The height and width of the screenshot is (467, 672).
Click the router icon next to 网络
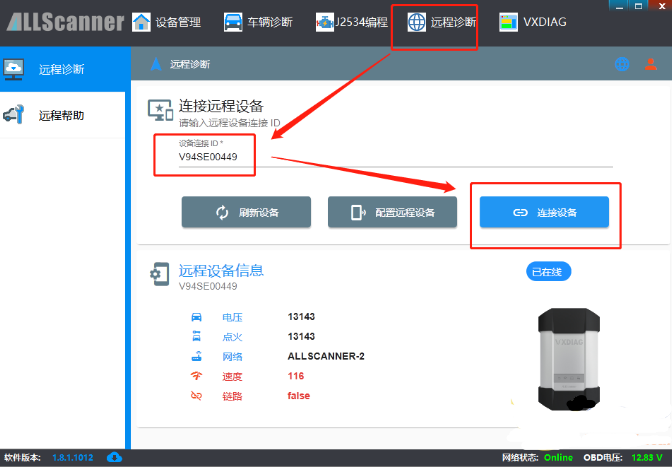click(196, 356)
